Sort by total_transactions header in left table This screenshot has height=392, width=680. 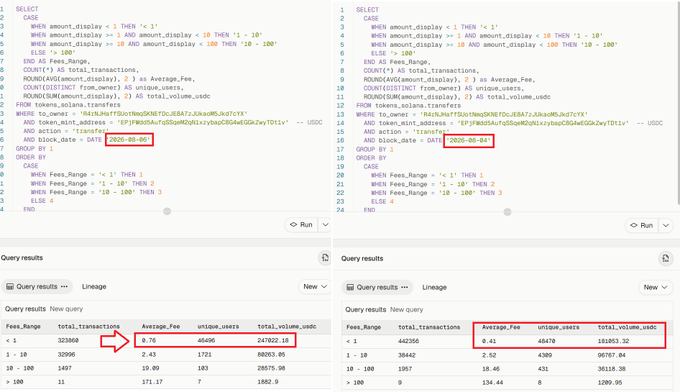coord(89,327)
